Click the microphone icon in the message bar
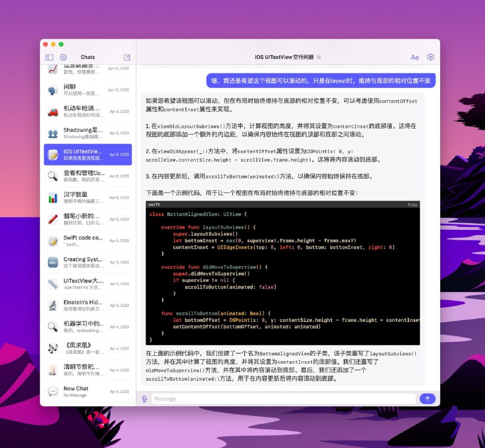This screenshot has height=448, width=485. (x=144, y=398)
